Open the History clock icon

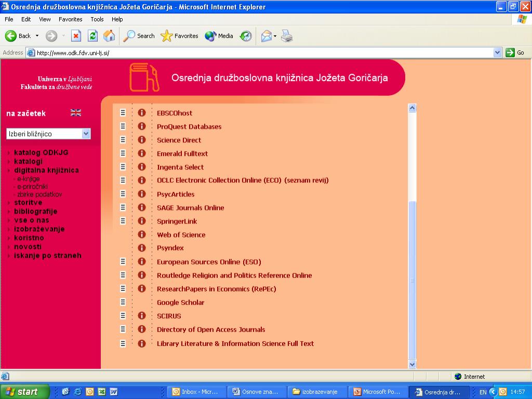tap(246, 36)
